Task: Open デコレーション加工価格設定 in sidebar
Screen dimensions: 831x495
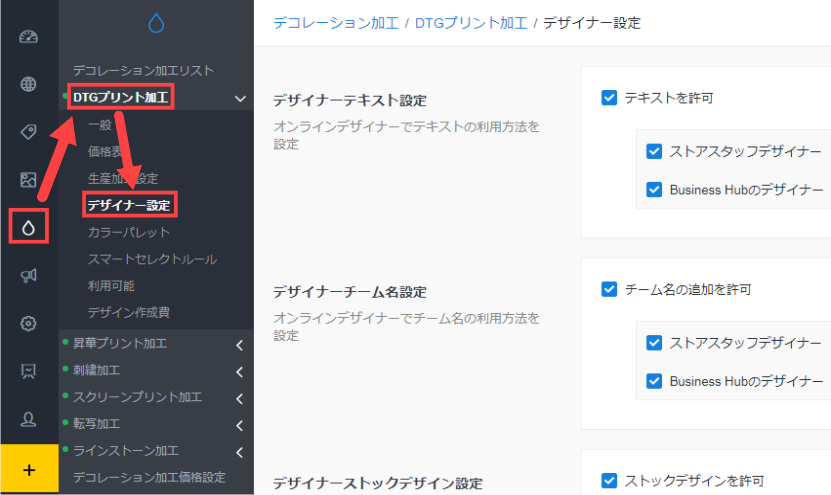Action: pos(149,477)
